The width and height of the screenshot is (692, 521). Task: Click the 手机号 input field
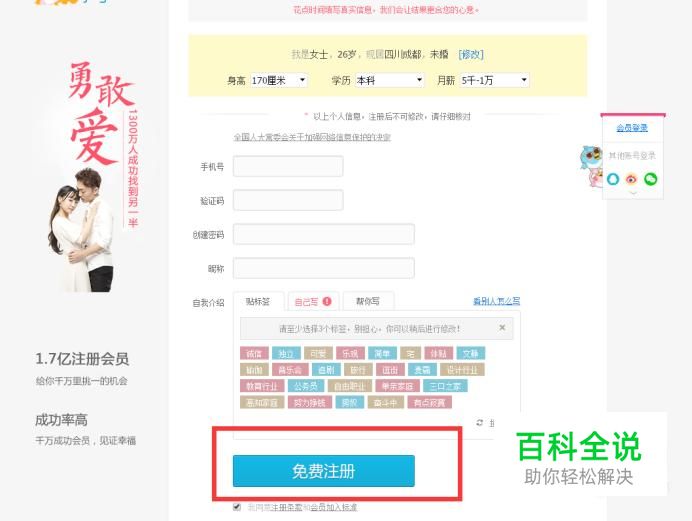(288, 166)
